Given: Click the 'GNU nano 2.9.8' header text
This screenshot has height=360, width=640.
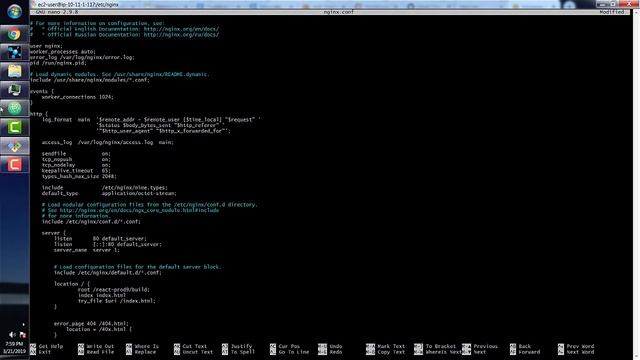Looking at the screenshot, I should [56, 12].
